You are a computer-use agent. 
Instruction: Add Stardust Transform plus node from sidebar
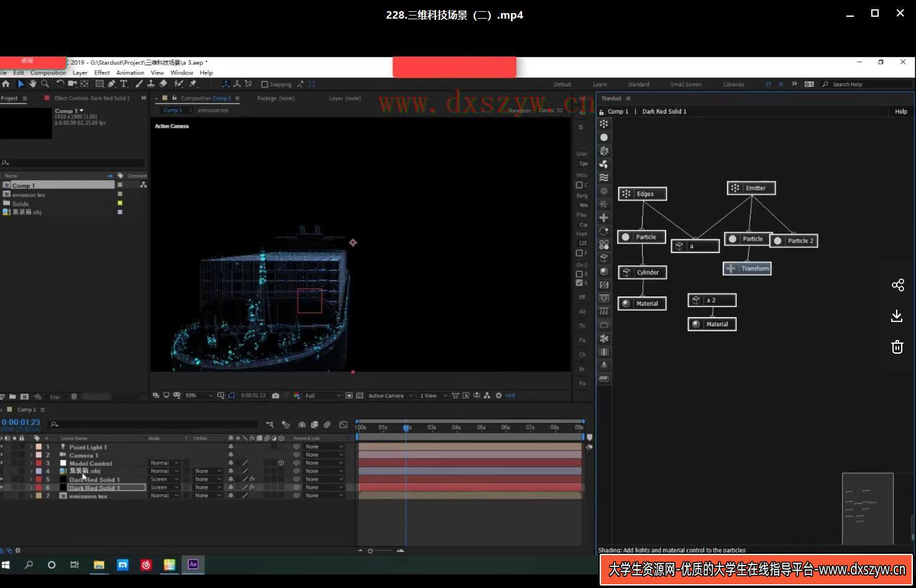pyautogui.click(x=603, y=218)
